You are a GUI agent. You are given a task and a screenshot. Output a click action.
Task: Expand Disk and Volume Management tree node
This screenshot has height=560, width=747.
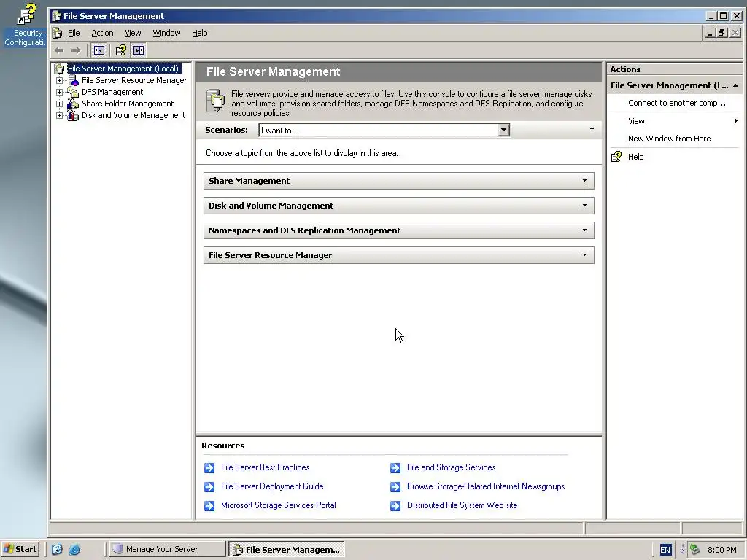(x=60, y=115)
